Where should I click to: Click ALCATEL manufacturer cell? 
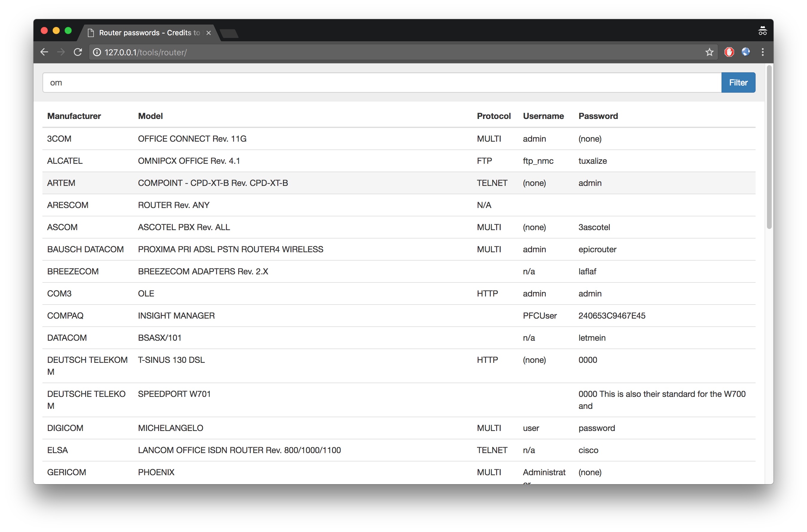click(x=65, y=161)
